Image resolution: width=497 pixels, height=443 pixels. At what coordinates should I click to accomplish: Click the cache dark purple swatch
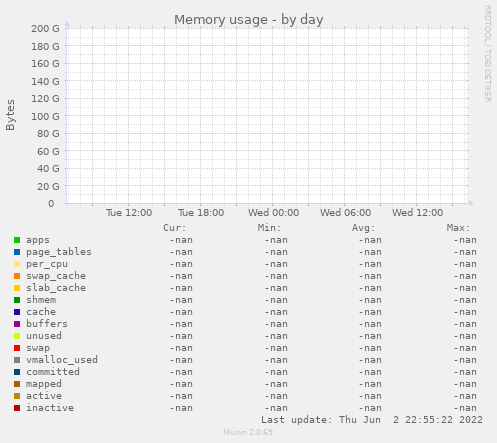click(x=17, y=312)
